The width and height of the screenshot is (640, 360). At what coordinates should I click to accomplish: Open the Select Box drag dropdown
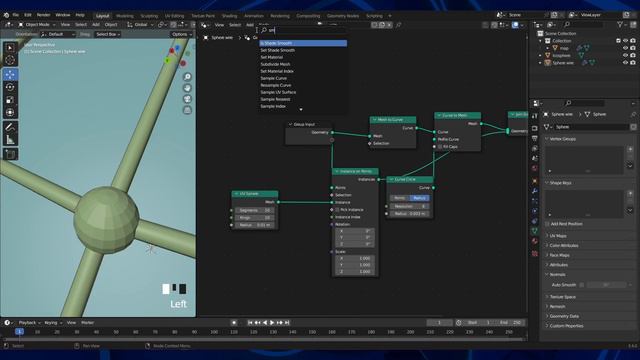click(108, 34)
